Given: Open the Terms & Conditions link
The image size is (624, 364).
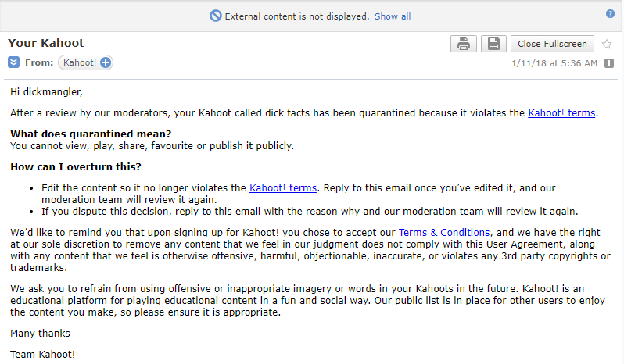Looking at the screenshot, I should tap(444, 232).
